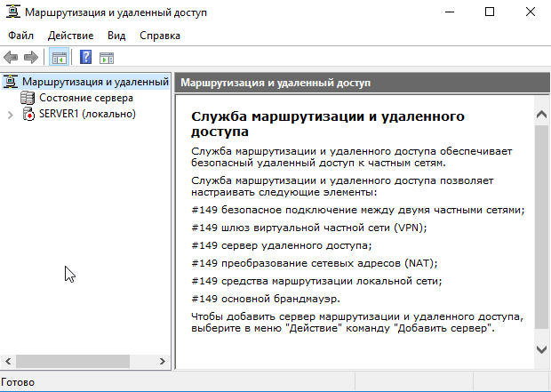551x392 pixels.
Task: Toggle the show/hide console tree button
Action: coord(59,58)
